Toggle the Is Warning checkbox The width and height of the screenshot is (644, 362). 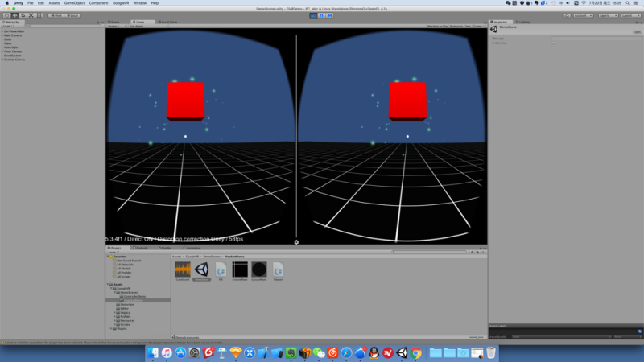pos(554,43)
